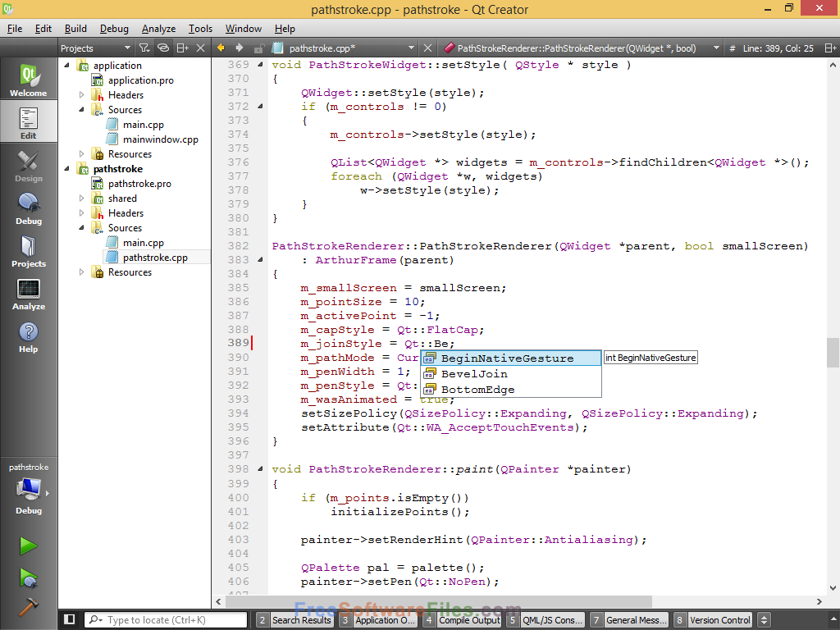Collapse the Sources folder under pathstroke
Image resolution: width=840 pixels, height=630 pixels.
pos(81,228)
